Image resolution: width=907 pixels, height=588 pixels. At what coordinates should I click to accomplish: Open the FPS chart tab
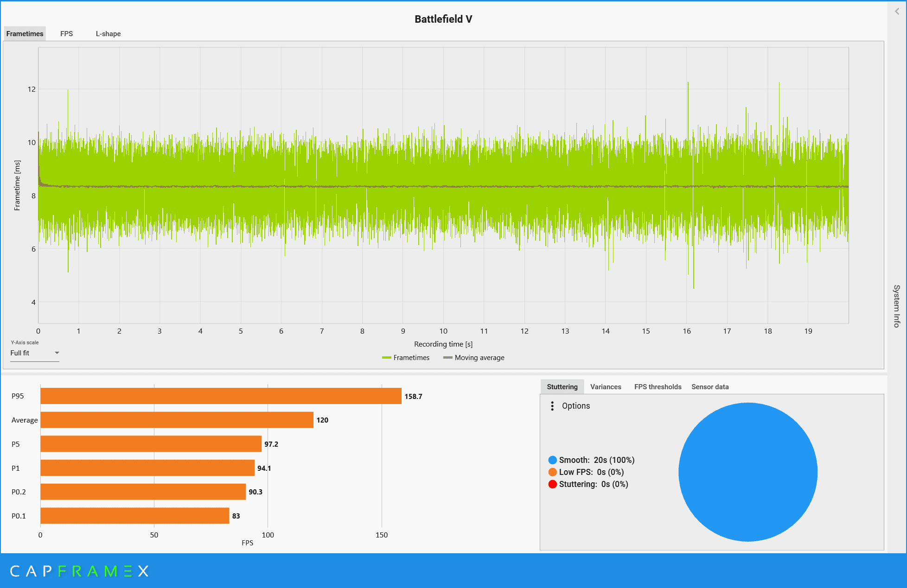point(66,34)
